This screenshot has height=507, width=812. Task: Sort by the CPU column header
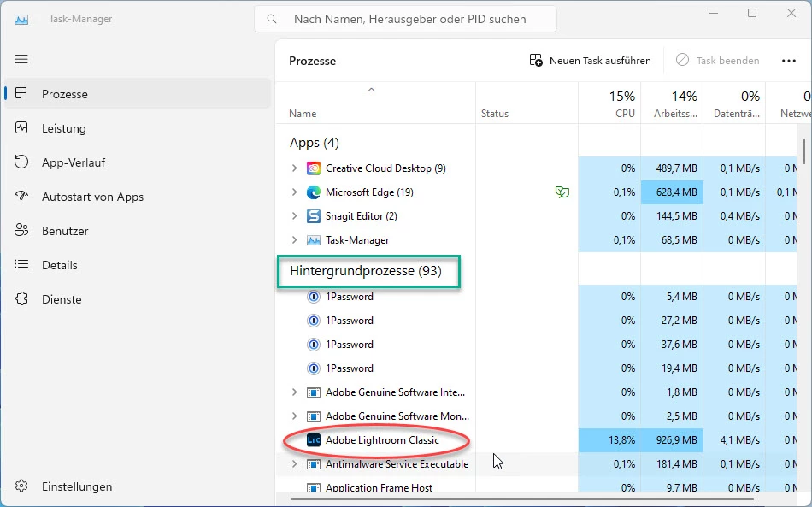pos(609,103)
